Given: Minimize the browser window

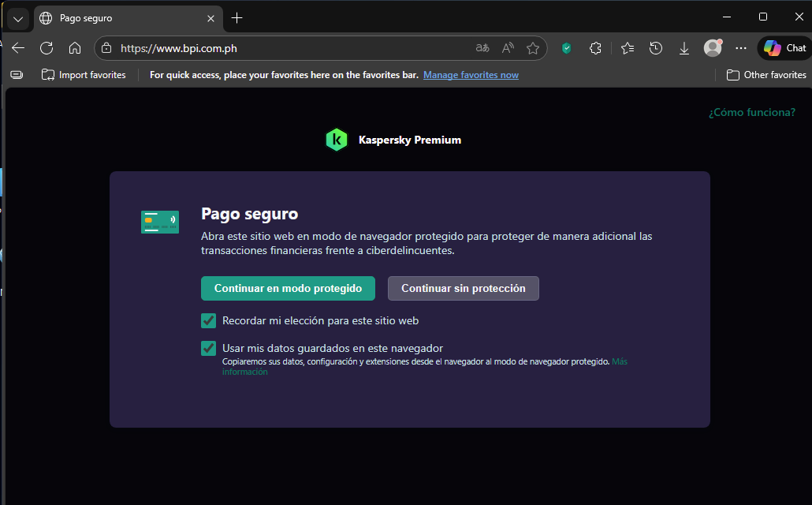Looking at the screenshot, I should (x=727, y=17).
